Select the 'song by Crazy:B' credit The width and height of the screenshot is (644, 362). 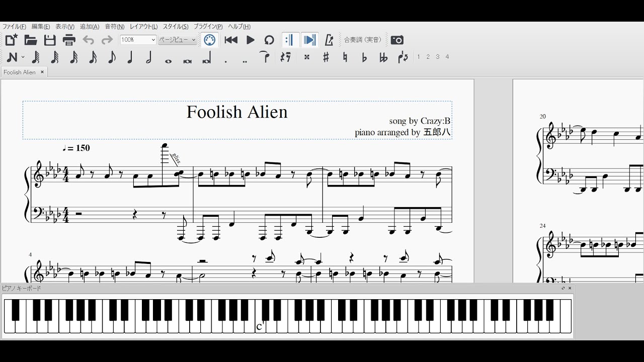pos(420,121)
